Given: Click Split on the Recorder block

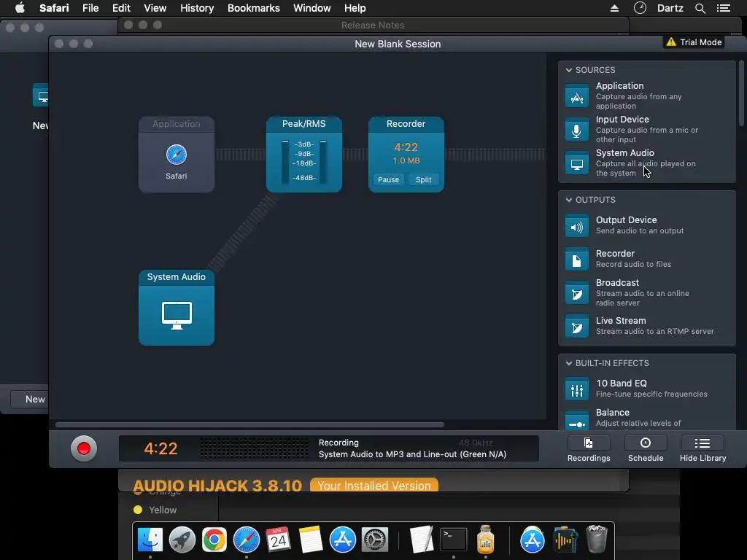Looking at the screenshot, I should pyautogui.click(x=423, y=179).
